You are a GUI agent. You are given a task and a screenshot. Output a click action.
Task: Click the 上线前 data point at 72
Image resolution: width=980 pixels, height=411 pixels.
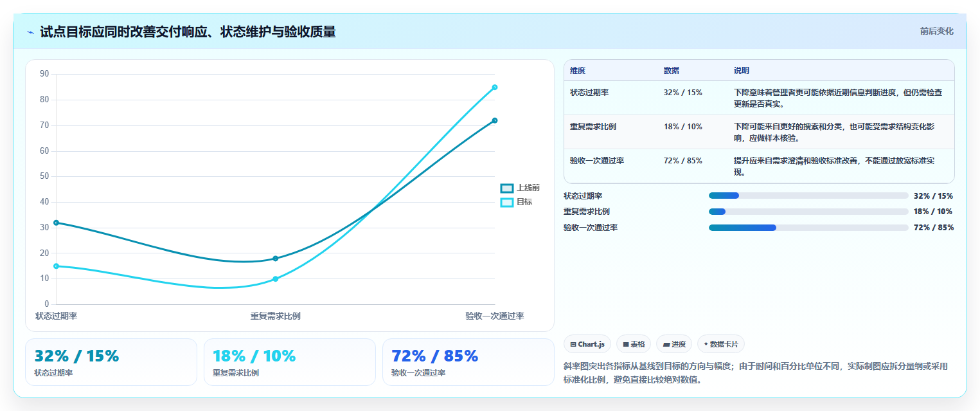tap(495, 120)
